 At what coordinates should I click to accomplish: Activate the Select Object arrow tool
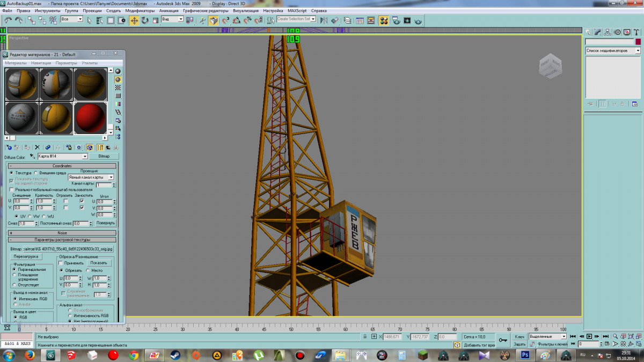[x=90, y=20]
